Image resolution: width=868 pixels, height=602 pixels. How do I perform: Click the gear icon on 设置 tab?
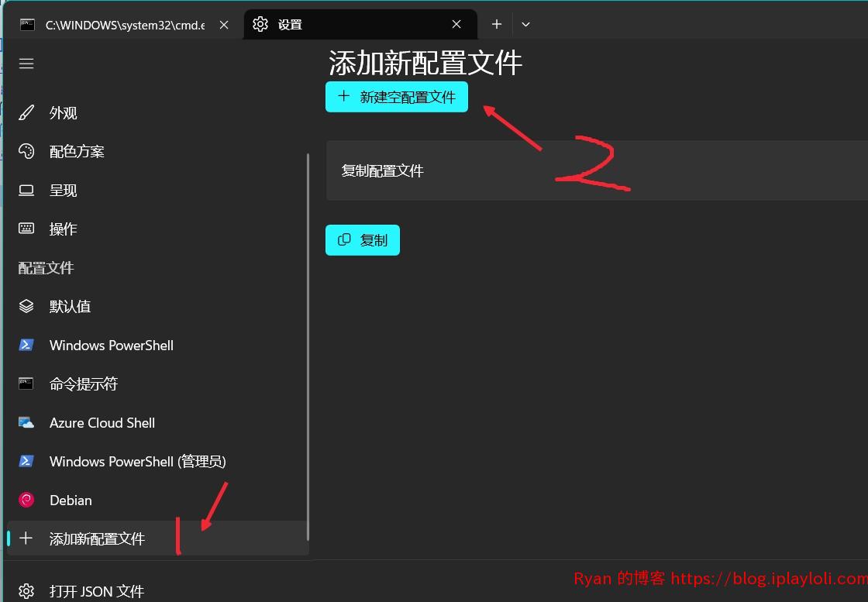click(260, 24)
